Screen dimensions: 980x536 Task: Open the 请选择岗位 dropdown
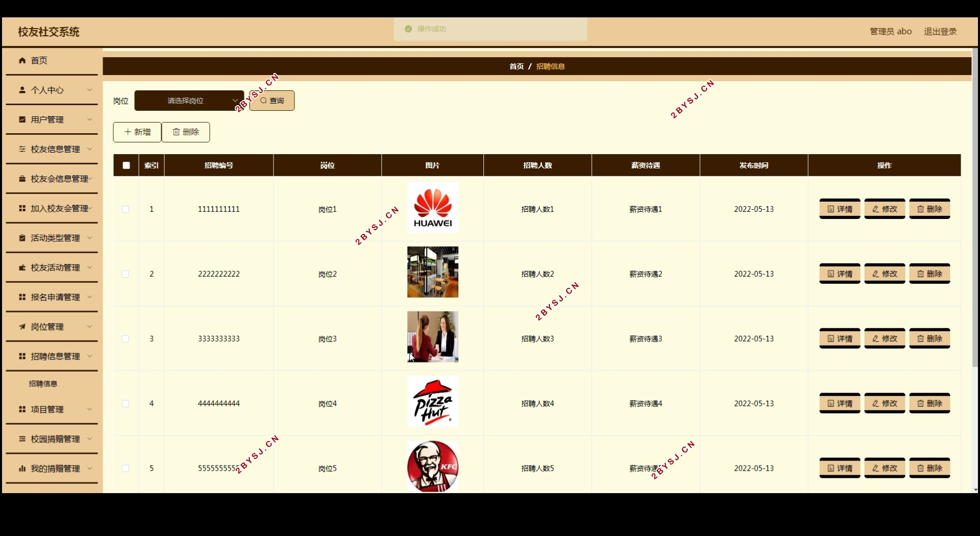pos(189,101)
